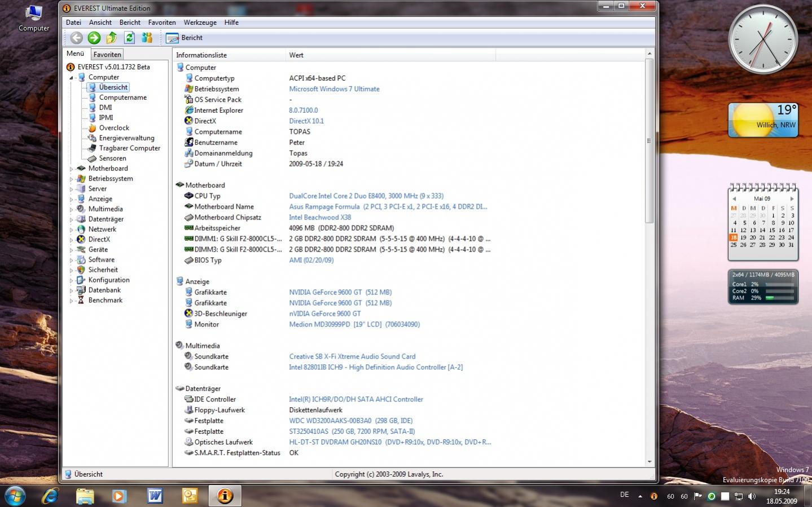Open the Bericht menu

pos(130,23)
